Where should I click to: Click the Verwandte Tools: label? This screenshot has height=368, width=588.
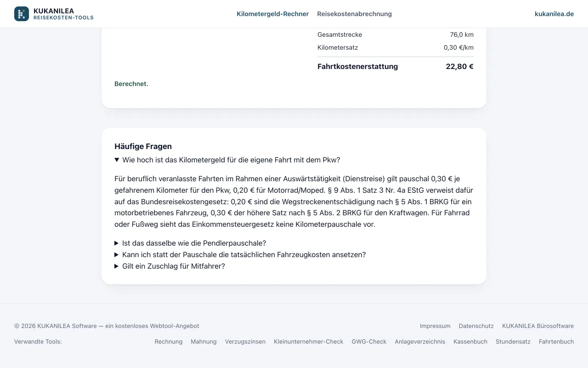click(x=38, y=341)
